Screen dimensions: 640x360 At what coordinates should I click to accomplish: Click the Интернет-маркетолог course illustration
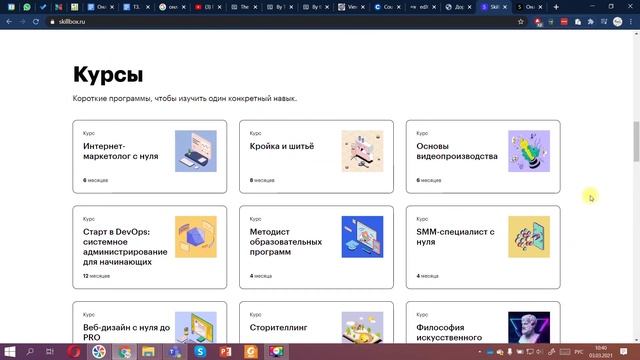click(x=196, y=151)
